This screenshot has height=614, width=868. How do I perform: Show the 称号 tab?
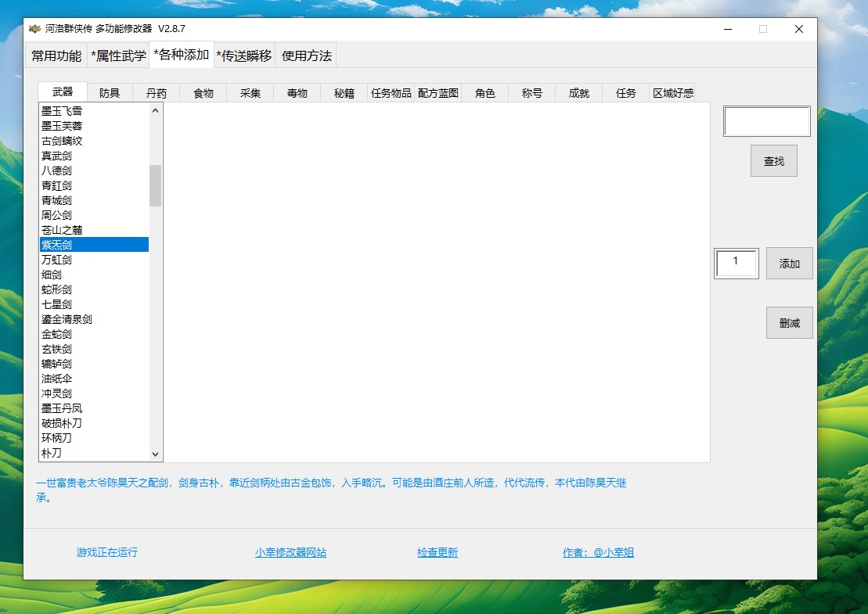click(532, 93)
